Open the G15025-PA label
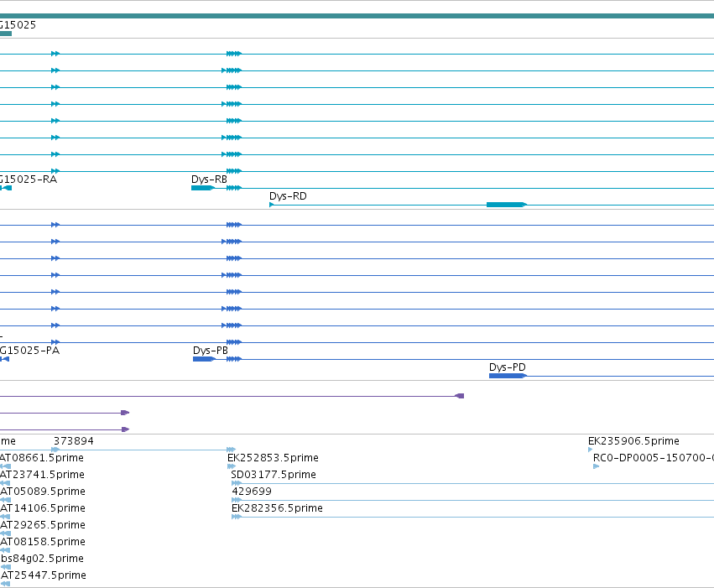The width and height of the screenshot is (714, 588). [x=29, y=351]
